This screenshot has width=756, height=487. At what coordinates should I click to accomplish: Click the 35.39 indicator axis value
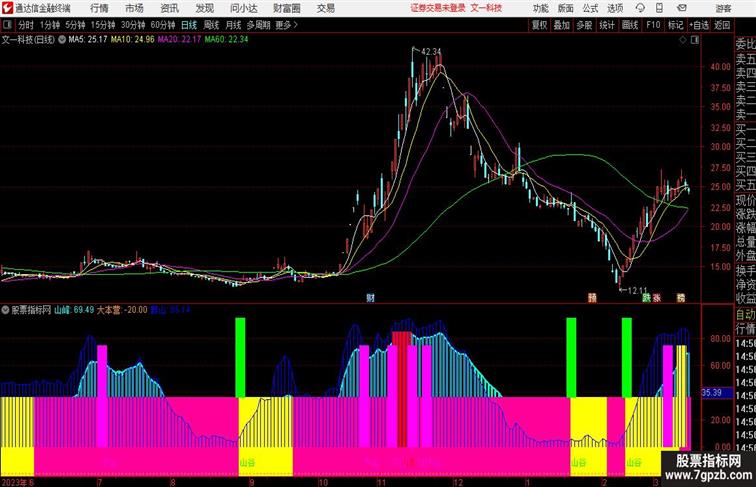pyautogui.click(x=711, y=392)
